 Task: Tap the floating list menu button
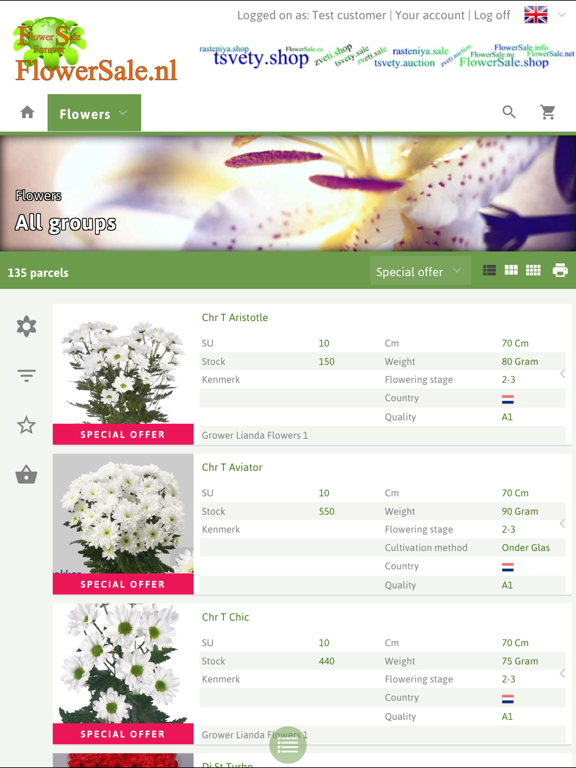[288, 745]
